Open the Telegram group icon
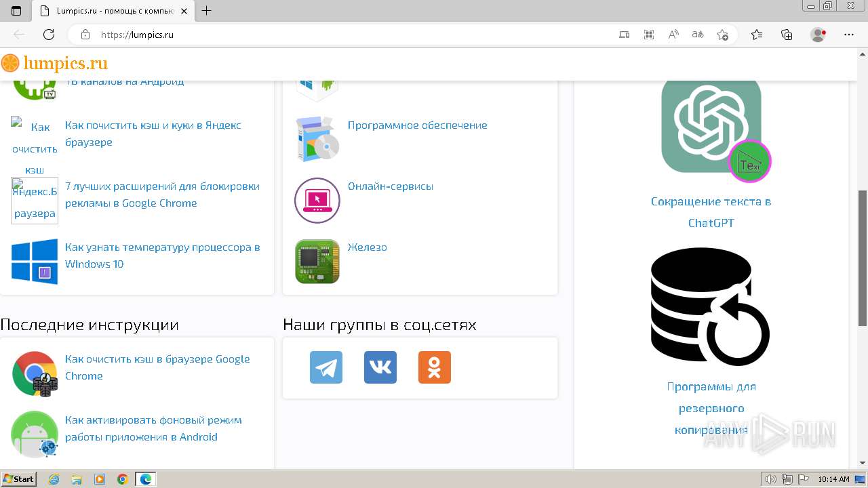This screenshot has height=488, width=868. point(326,367)
